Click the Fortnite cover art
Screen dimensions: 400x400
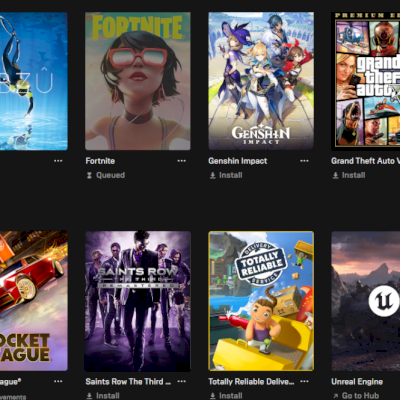138,81
